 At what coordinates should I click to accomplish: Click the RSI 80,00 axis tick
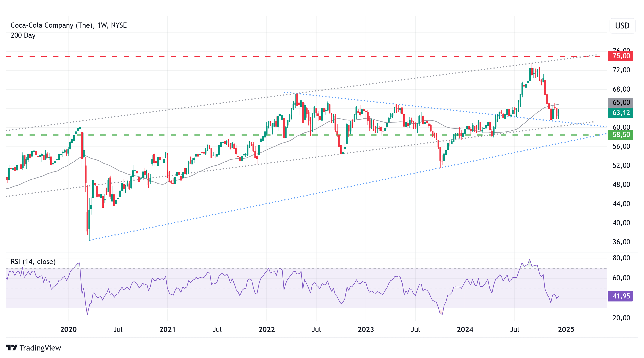point(621,258)
